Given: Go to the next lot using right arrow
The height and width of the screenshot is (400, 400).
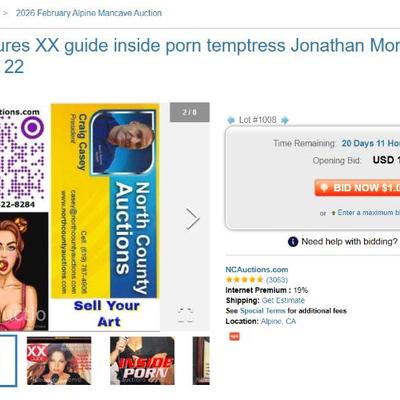Looking at the screenshot, I should [x=285, y=120].
